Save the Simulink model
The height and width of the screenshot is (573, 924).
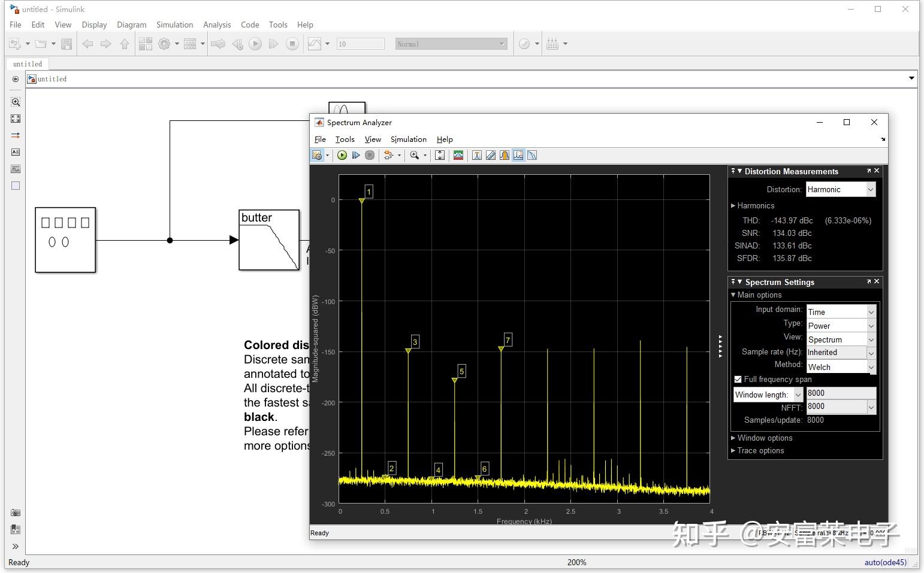pyautogui.click(x=67, y=43)
